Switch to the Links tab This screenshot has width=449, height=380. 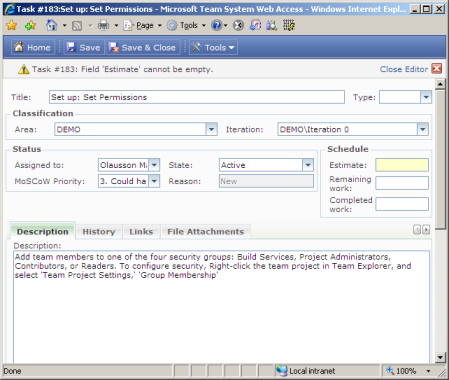pos(141,232)
